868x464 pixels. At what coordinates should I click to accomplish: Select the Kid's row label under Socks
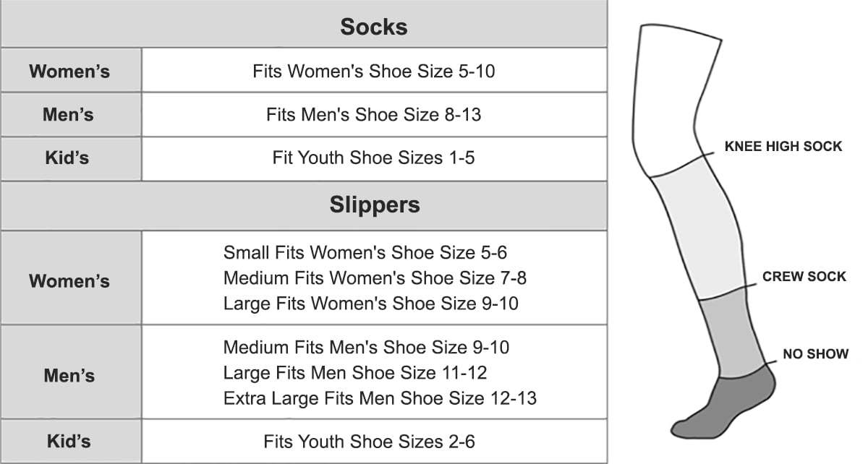tap(69, 158)
